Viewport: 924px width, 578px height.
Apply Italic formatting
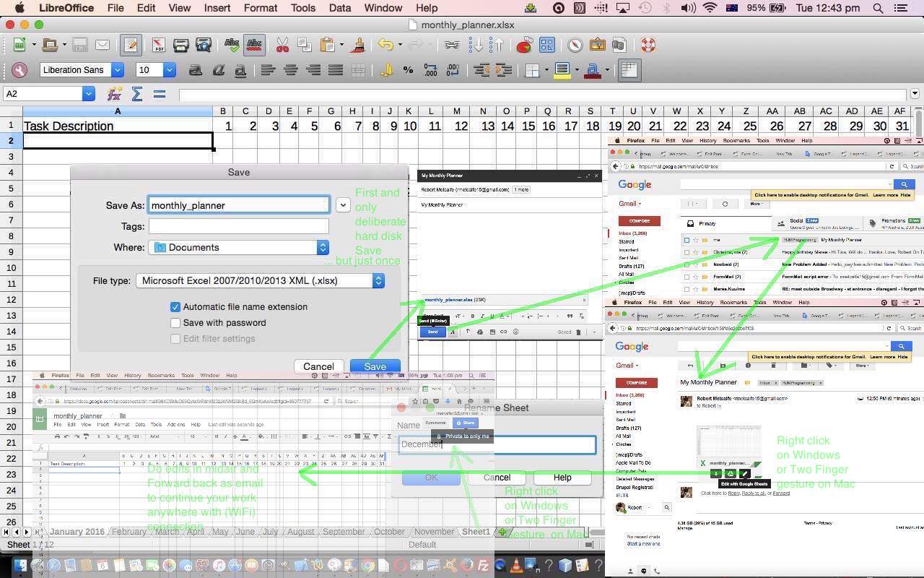pyautogui.click(x=218, y=70)
